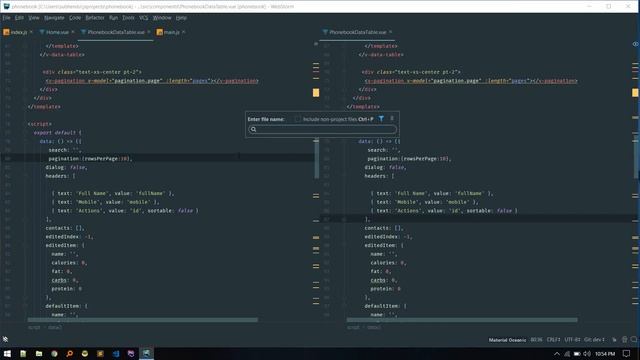This screenshot has height=360, width=640.
Task: Close the Home.vue tab
Action: click(x=73, y=32)
